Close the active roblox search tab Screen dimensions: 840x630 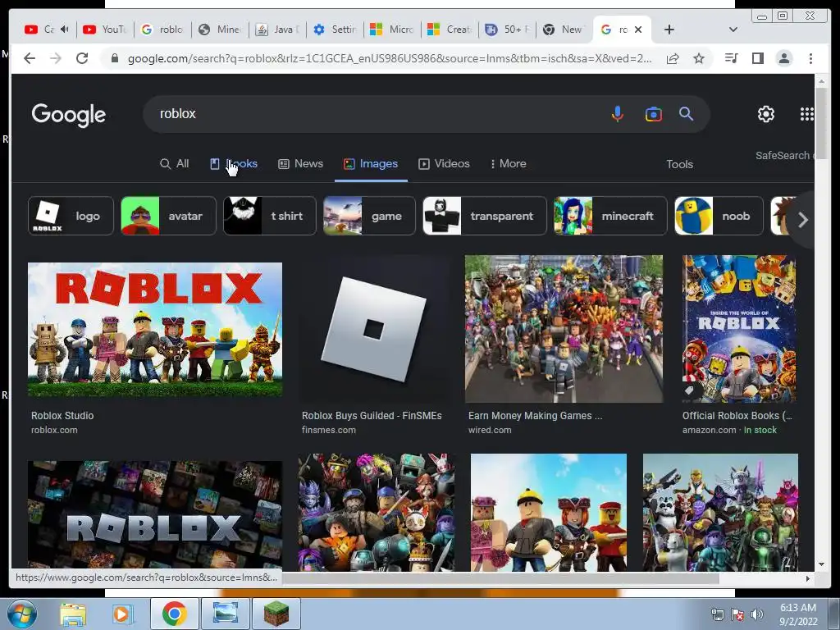pos(638,30)
